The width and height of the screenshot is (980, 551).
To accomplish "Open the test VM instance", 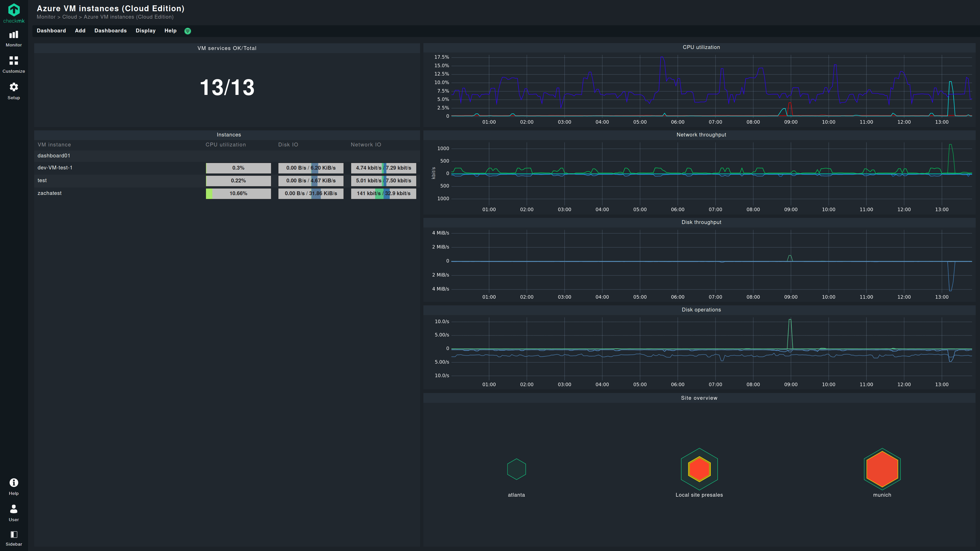I will click(x=42, y=181).
